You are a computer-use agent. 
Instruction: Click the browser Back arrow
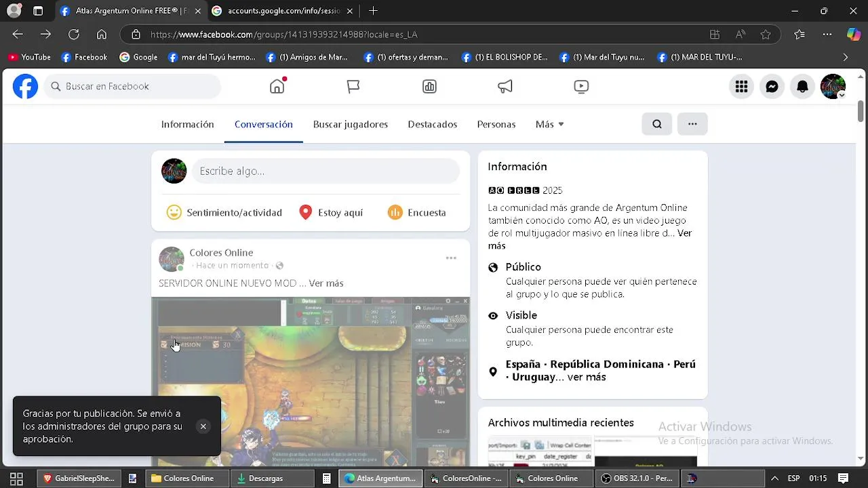tap(18, 35)
